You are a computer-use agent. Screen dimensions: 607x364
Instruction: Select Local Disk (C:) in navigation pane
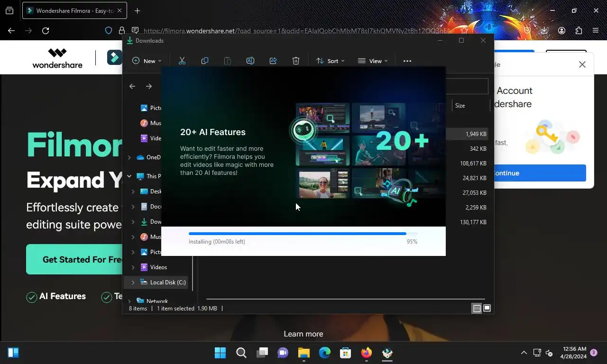pyautogui.click(x=156, y=282)
